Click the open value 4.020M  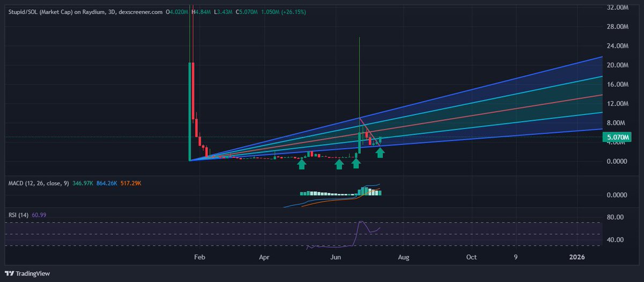pyautogui.click(x=178, y=11)
